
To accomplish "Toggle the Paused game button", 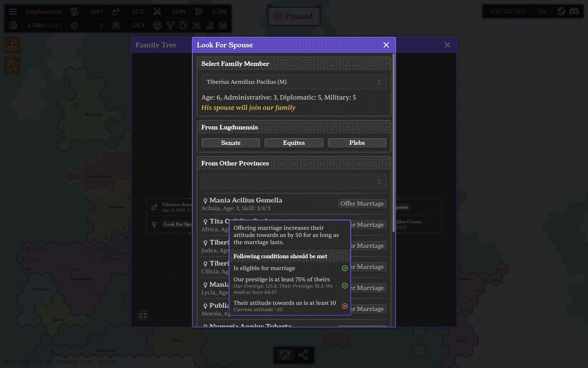I will click(x=294, y=16).
